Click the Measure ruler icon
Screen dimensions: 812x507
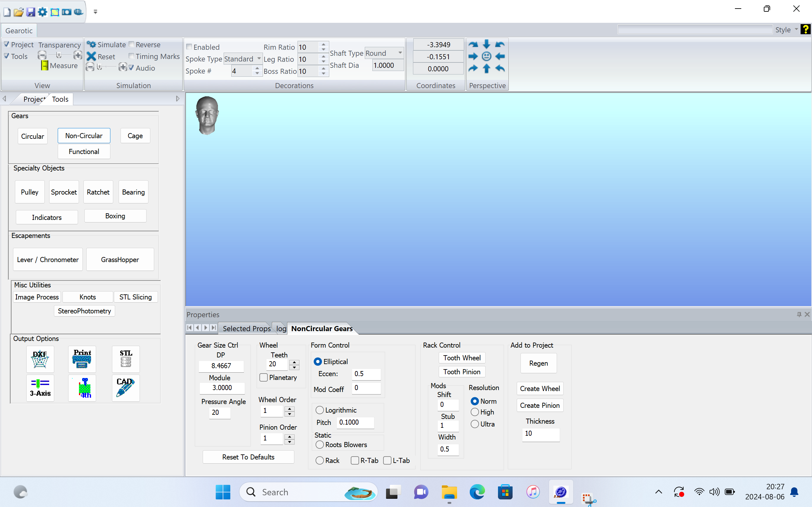45,65
